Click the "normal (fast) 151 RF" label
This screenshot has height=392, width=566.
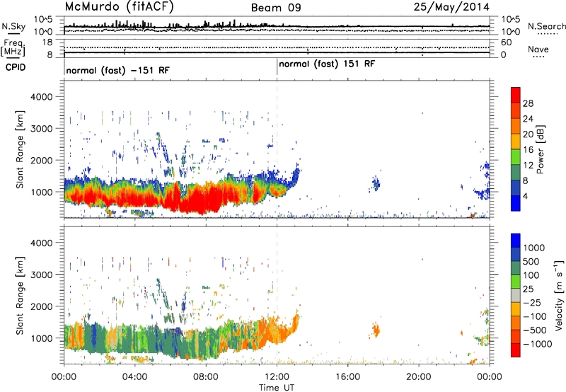point(327,64)
